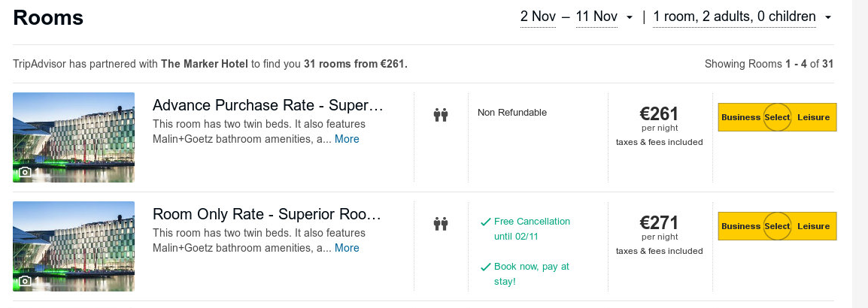Change the 1 room, 2 adults selection

coord(734,17)
